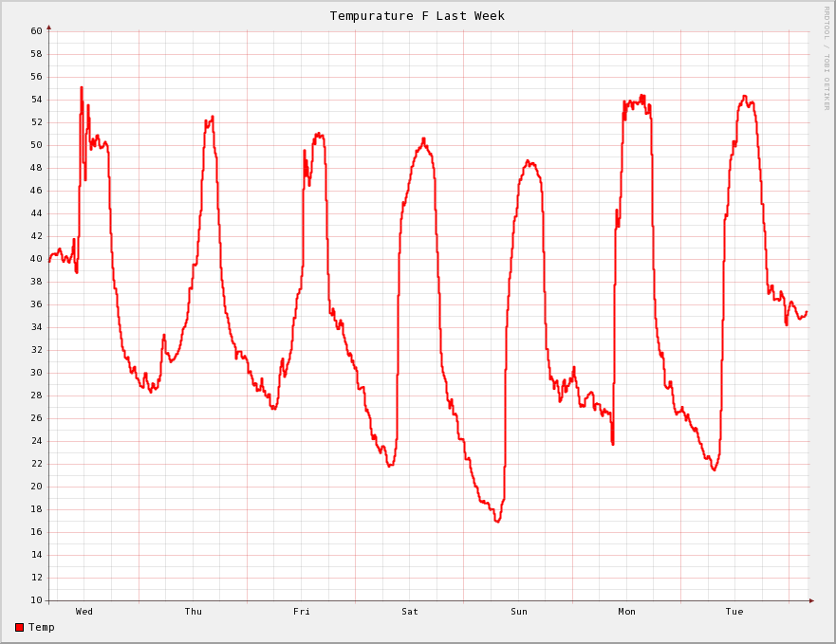Click the 10 label on the y-axis
The width and height of the screenshot is (836, 644).
point(36,600)
